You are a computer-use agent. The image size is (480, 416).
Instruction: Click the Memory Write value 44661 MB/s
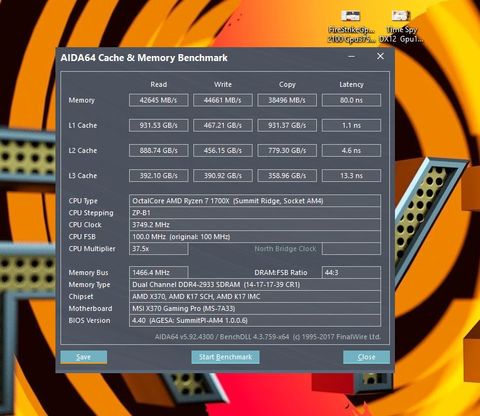click(223, 100)
